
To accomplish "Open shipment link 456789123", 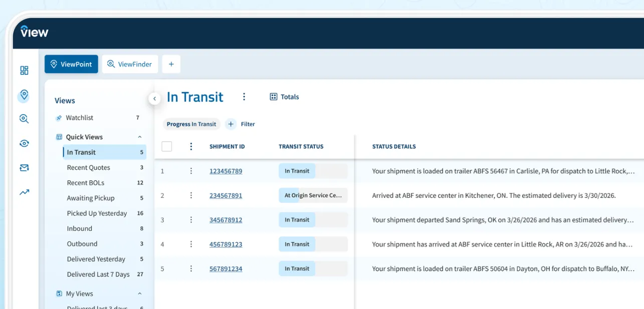I will pyautogui.click(x=226, y=244).
